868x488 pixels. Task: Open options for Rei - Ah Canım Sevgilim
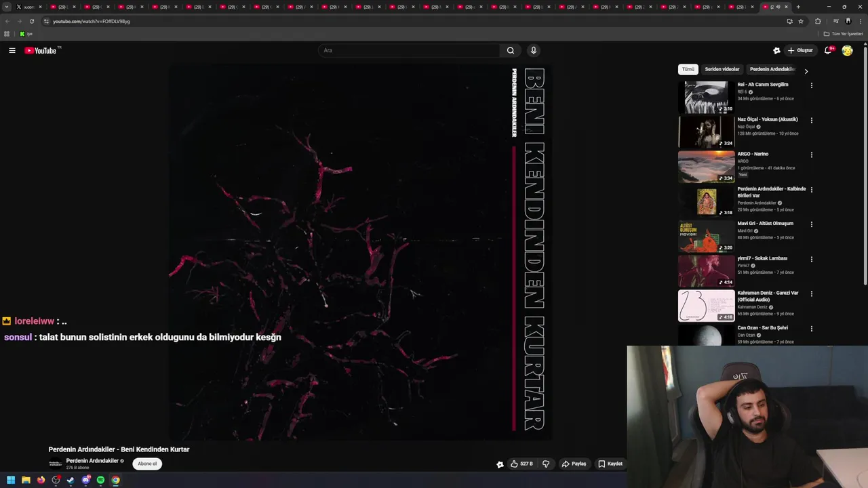[811, 85]
